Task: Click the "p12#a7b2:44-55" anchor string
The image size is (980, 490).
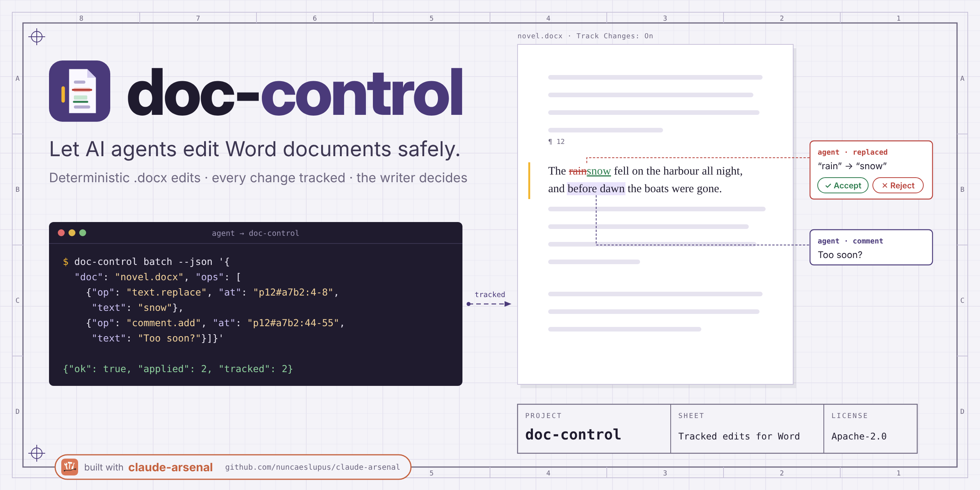Action: click(293, 323)
